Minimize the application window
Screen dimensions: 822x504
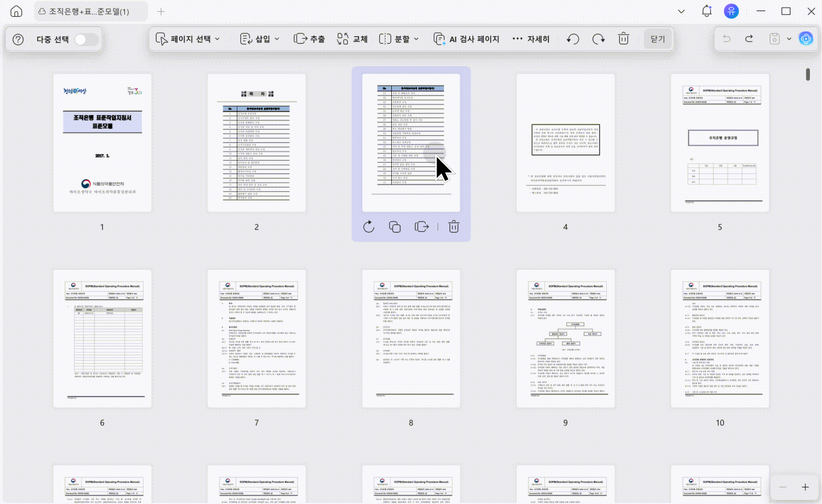point(761,11)
